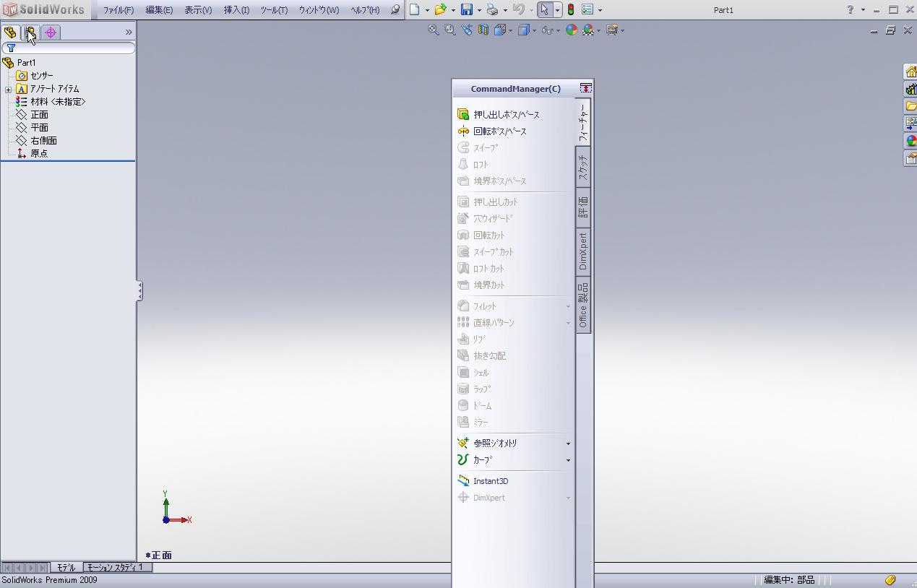Click 押し出しボス/ベース feature button

(499, 115)
